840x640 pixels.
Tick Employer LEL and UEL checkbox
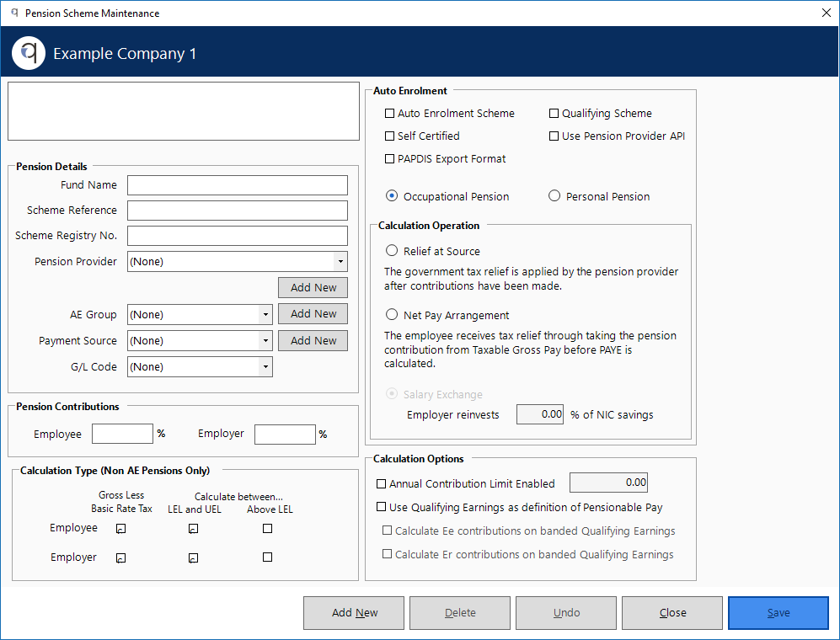point(194,557)
